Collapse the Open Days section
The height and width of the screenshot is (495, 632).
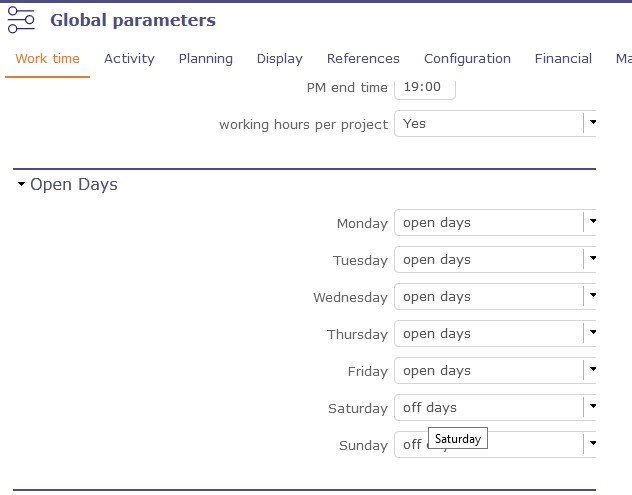pos(21,185)
